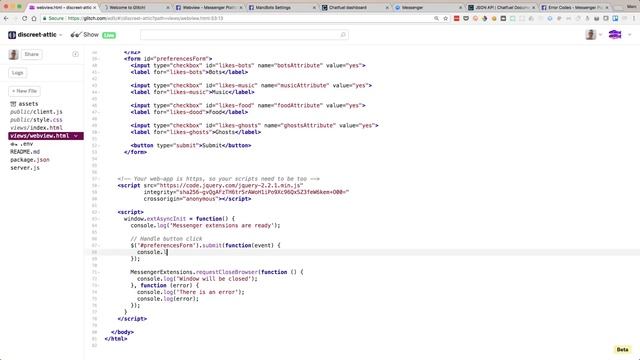
Task: Click the green Live badge
Action: (x=109, y=36)
